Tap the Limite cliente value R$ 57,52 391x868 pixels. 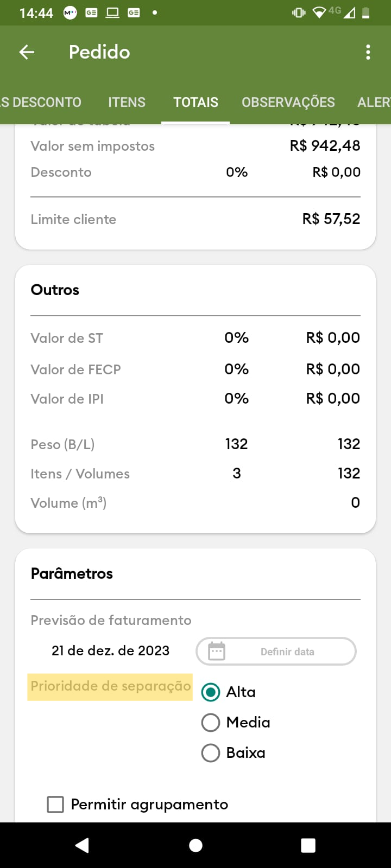tap(331, 219)
